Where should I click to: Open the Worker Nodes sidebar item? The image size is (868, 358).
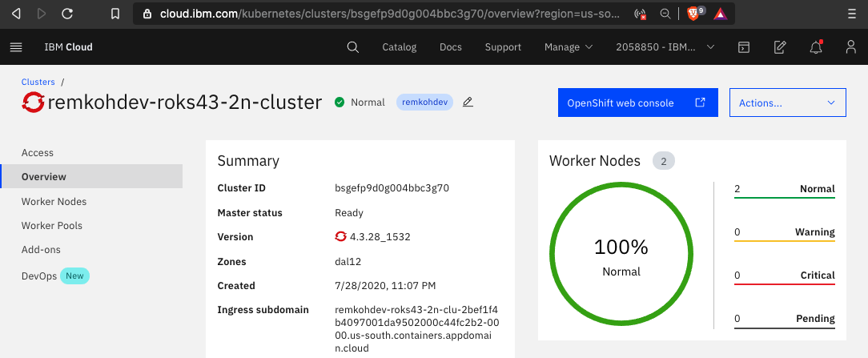(x=54, y=201)
